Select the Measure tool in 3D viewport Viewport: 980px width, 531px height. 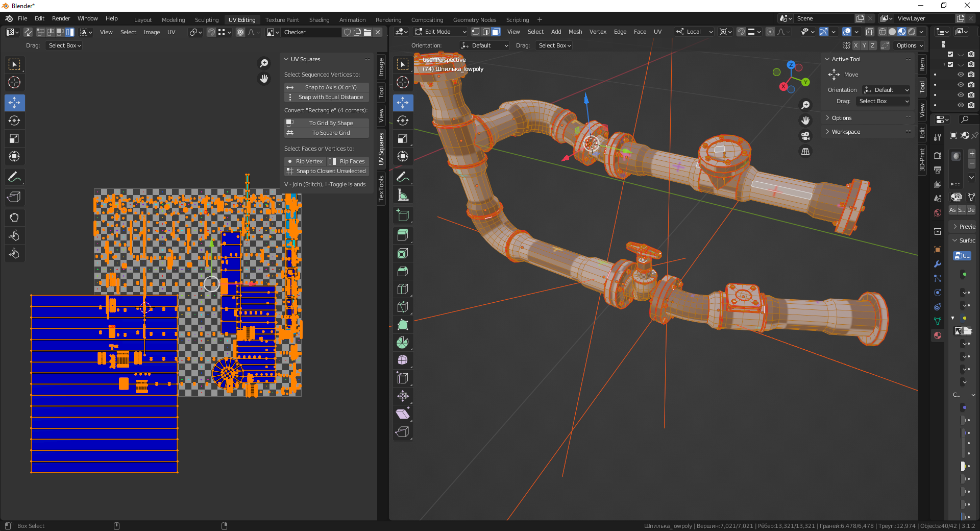(403, 195)
